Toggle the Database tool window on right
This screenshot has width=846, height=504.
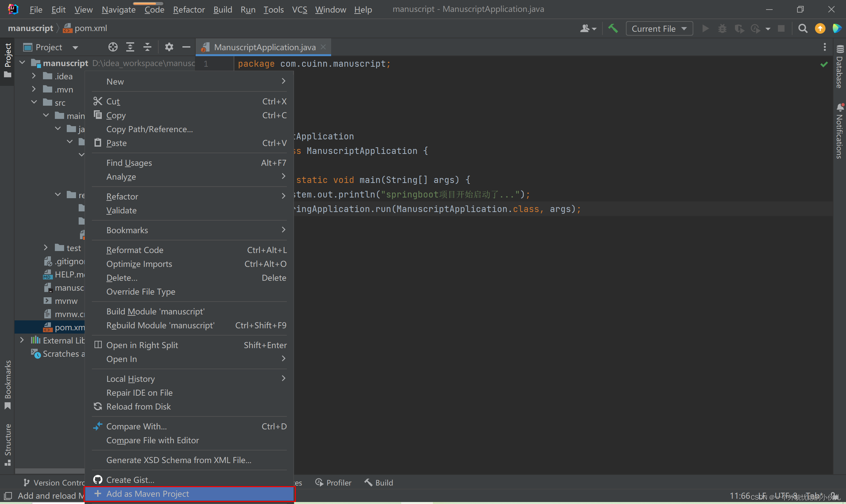[839, 67]
